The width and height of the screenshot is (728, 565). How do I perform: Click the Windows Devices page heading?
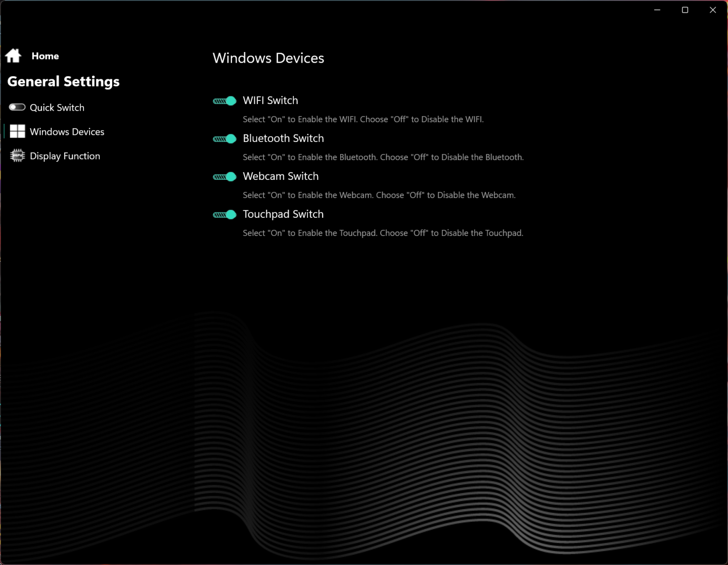(268, 58)
